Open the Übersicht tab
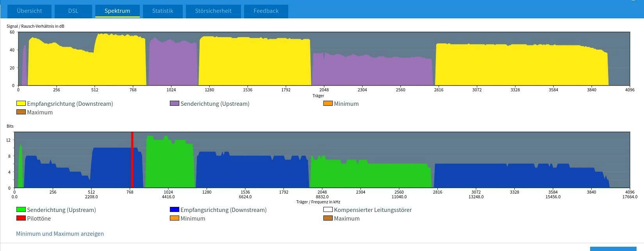Image resolution: width=644 pixels, height=251 pixels. coord(30,11)
